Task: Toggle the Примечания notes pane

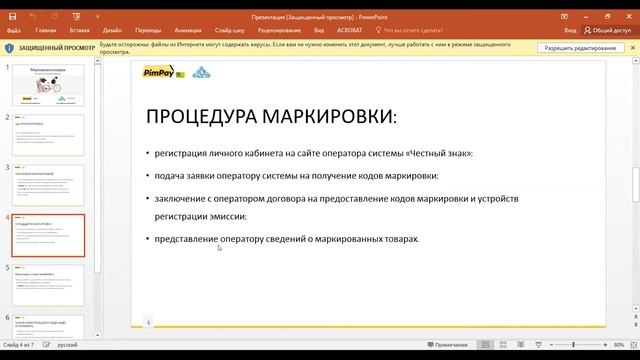Action: point(447,345)
